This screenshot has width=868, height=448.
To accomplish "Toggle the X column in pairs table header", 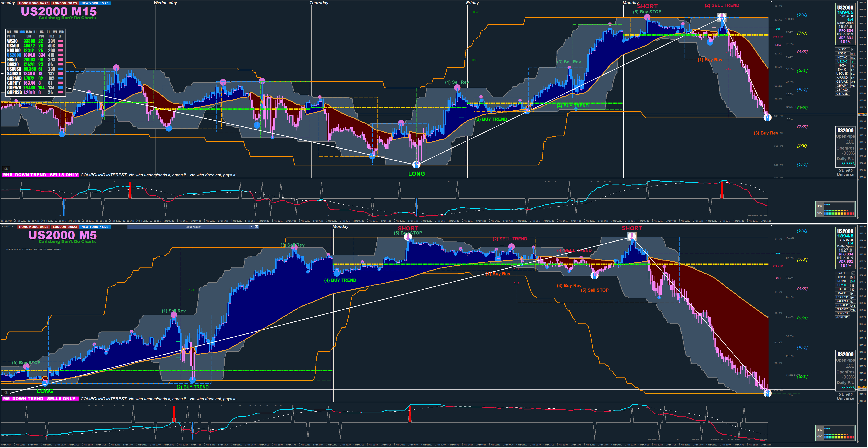I will tap(60, 36).
